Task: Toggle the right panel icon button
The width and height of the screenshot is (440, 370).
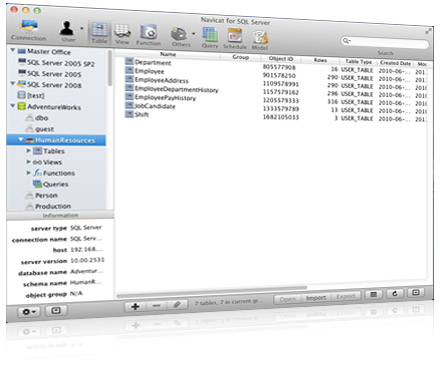Action: click(x=416, y=292)
